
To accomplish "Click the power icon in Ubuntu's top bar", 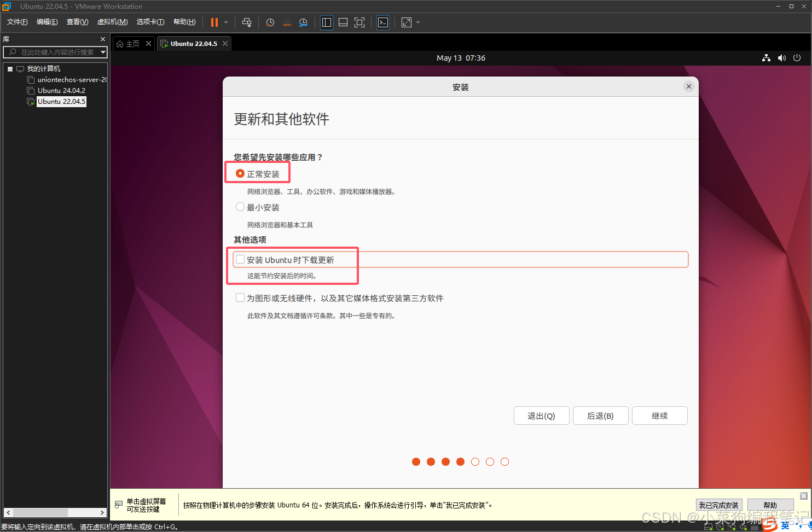I will [x=797, y=58].
